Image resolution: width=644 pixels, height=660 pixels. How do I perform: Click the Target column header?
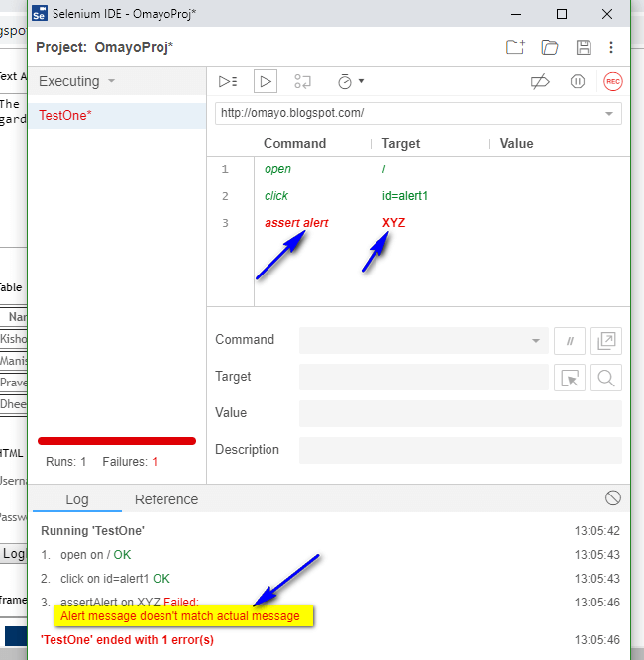[400, 143]
